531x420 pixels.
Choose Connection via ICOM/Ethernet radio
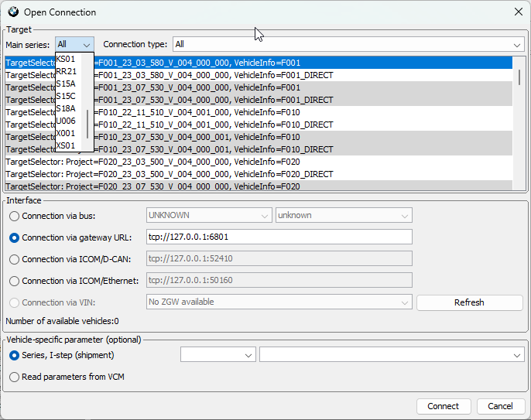pyautogui.click(x=14, y=281)
